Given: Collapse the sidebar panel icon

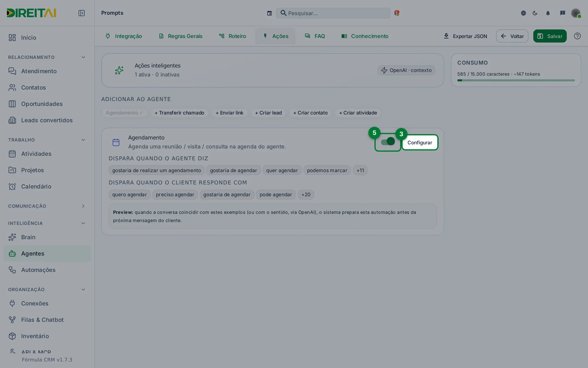Looking at the screenshot, I should coord(81,13).
